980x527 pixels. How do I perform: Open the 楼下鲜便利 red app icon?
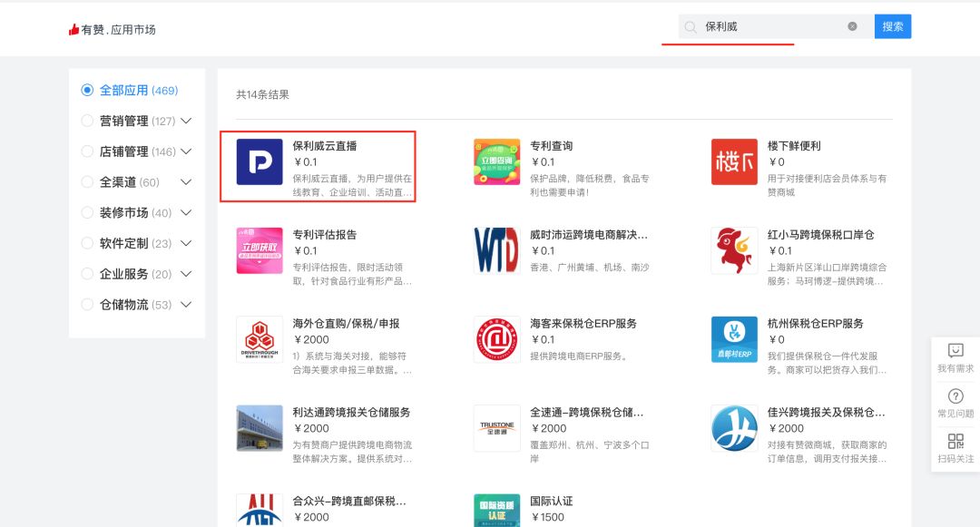pos(734,161)
